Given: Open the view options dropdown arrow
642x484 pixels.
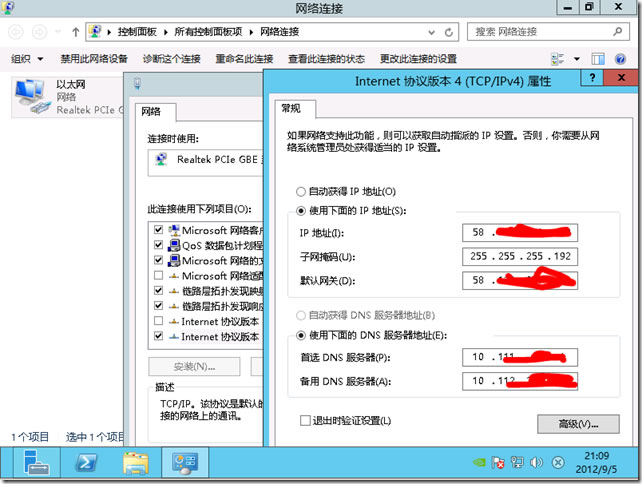Looking at the screenshot, I should coord(574,59).
